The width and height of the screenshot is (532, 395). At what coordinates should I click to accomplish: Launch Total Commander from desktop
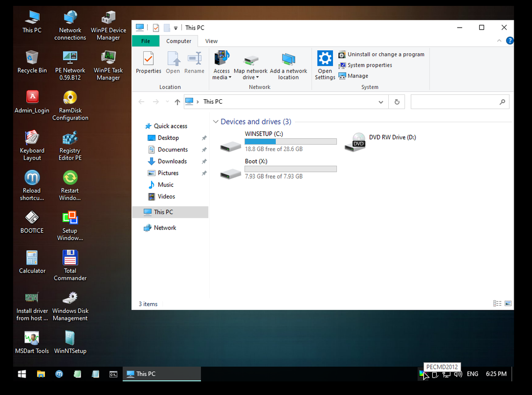point(70,266)
